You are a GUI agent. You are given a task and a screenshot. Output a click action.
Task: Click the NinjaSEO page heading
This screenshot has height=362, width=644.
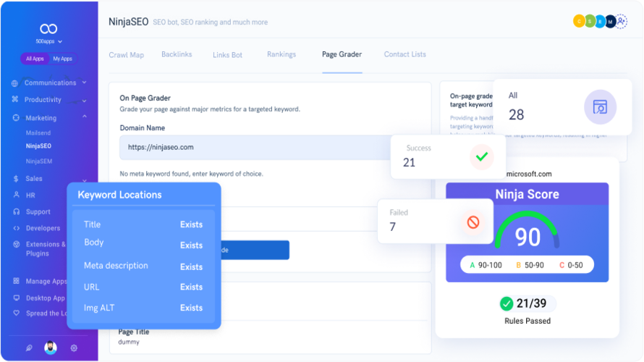(128, 22)
